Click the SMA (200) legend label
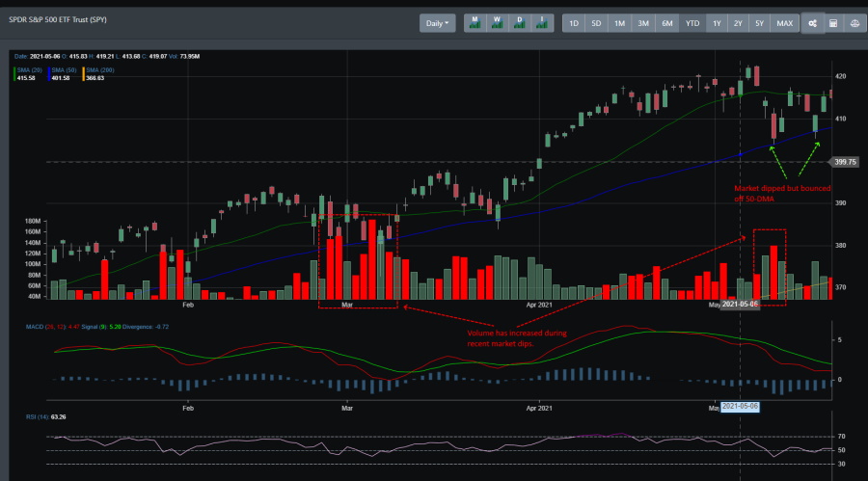This screenshot has height=481, width=868. click(100, 70)
